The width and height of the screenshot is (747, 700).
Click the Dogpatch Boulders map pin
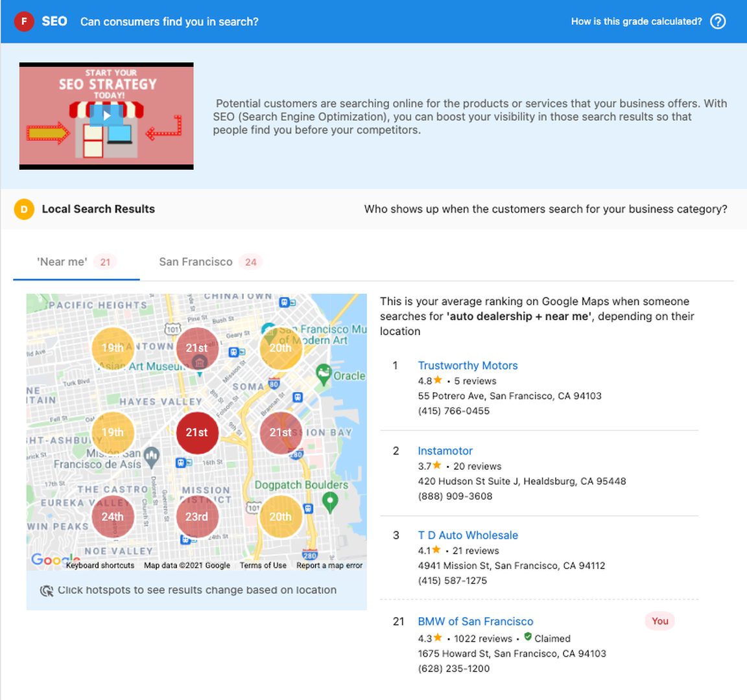click(330, 503)
